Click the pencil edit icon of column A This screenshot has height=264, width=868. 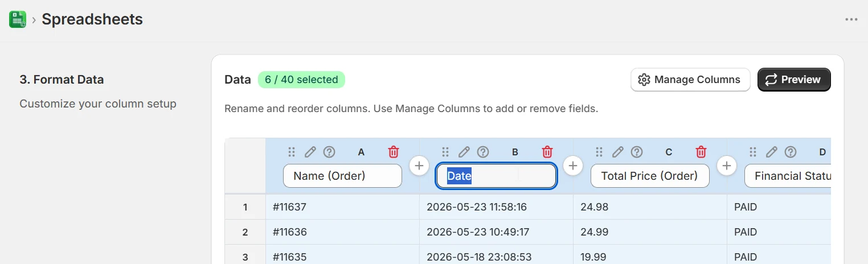coord(310,152)
